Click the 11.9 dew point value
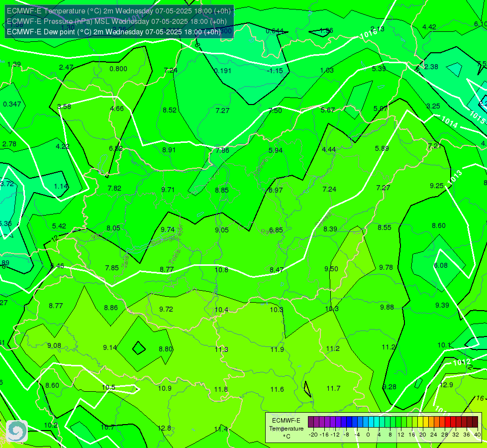 277,350
